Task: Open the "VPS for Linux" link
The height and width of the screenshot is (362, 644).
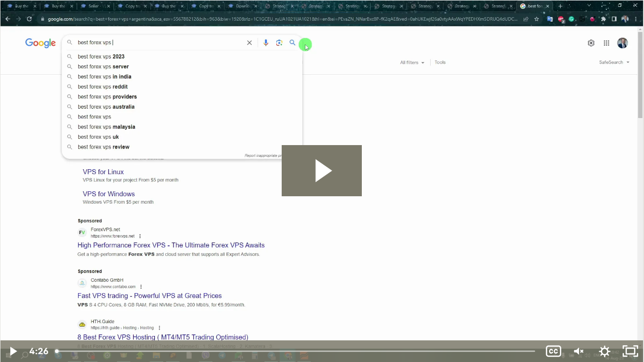Action: point(103,172)
